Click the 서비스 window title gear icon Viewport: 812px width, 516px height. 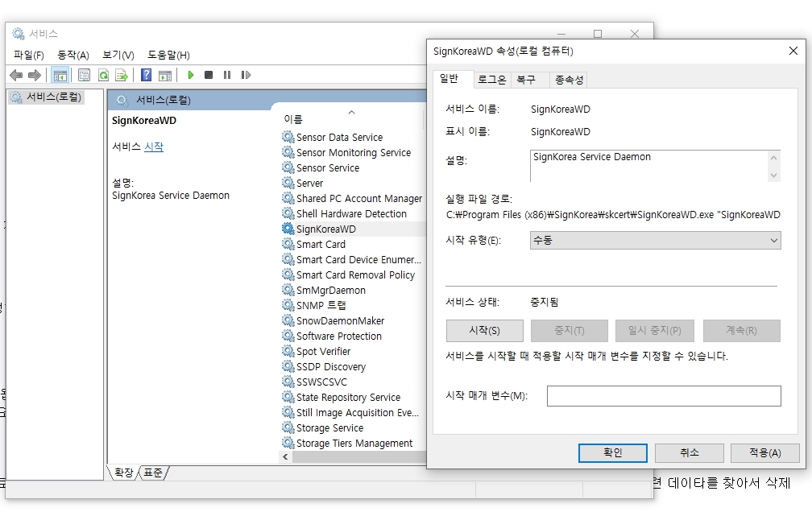point(18,34)
